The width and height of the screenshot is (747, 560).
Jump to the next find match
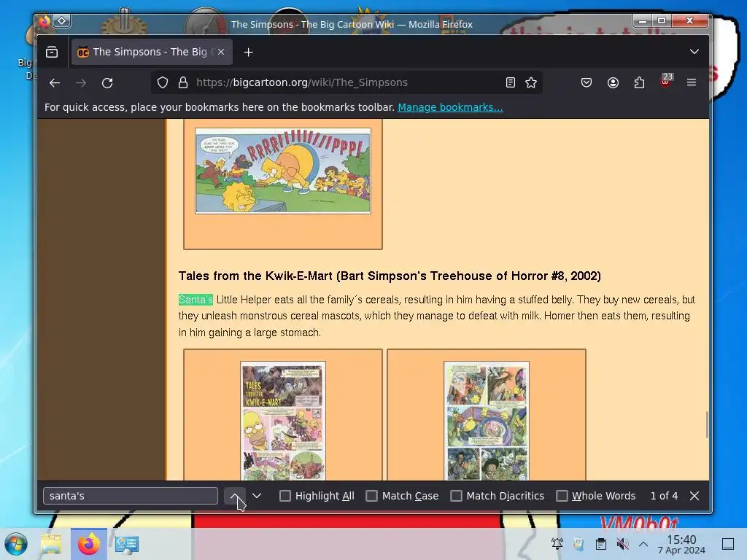[x=257, y=496]
